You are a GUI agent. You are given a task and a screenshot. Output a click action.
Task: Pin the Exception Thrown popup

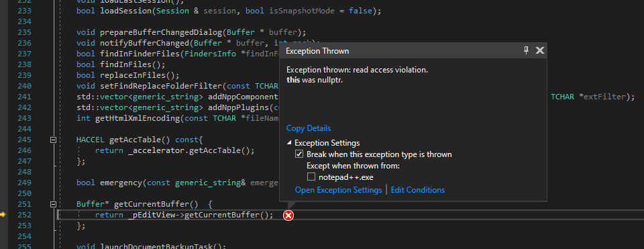(x=526, y=50)
